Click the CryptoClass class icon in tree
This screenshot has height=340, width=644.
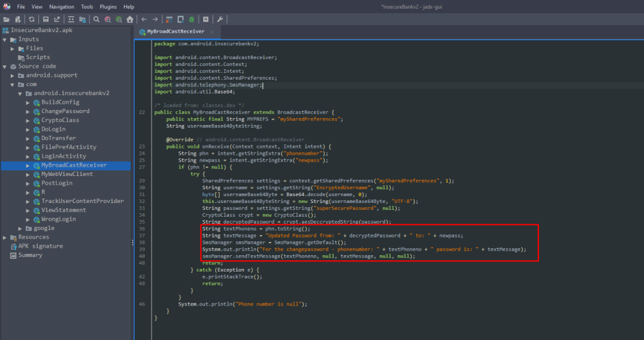(x=36, y=121)
